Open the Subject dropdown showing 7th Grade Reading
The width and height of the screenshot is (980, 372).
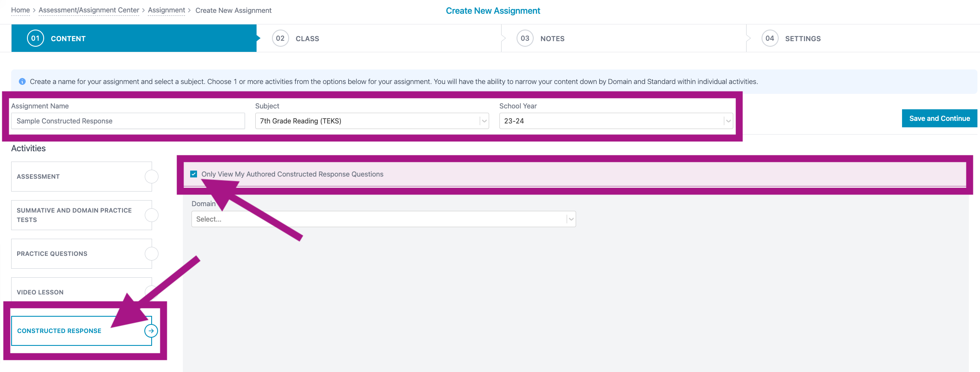[372, 121]
